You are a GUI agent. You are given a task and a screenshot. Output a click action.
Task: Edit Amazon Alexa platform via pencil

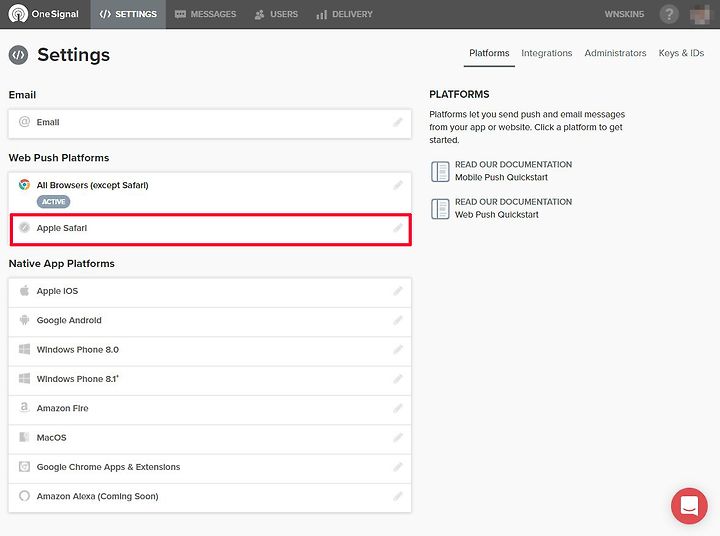[x=398, y=497]
